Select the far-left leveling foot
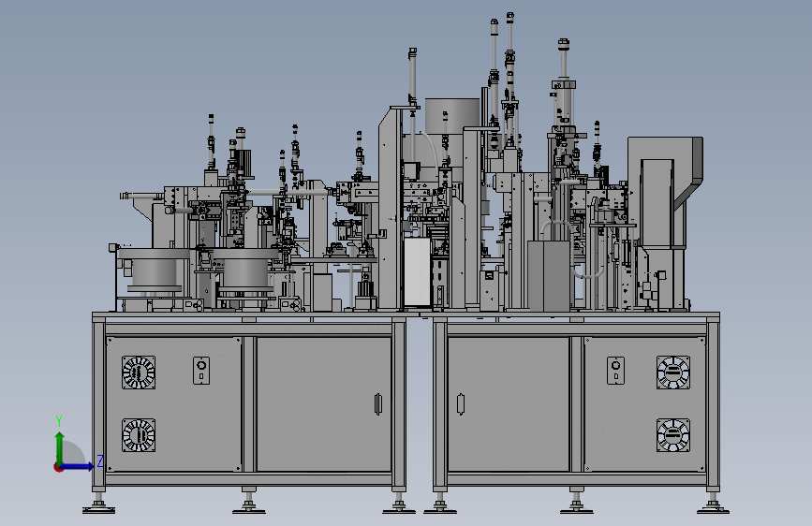This screenshot has width=812, height=526. point(98,504)
